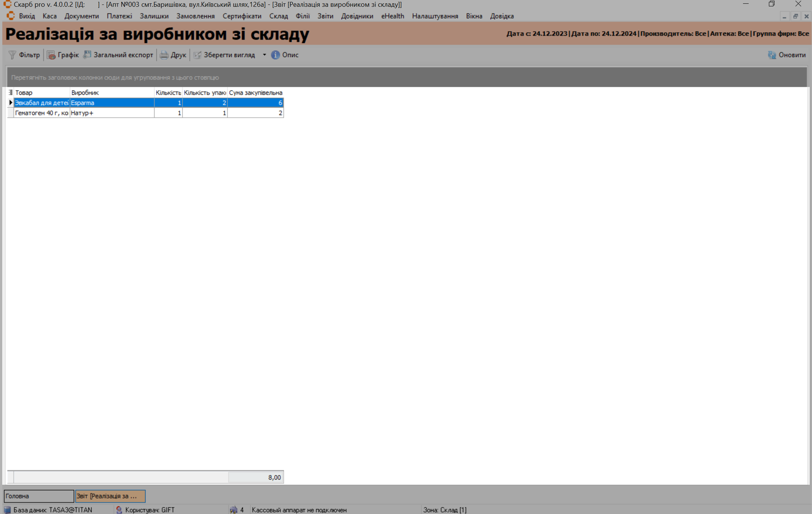Click the Зберегти вигляд icon
Image resolution: width=812 pixels, height=514 pixels.
click(198, 55)
